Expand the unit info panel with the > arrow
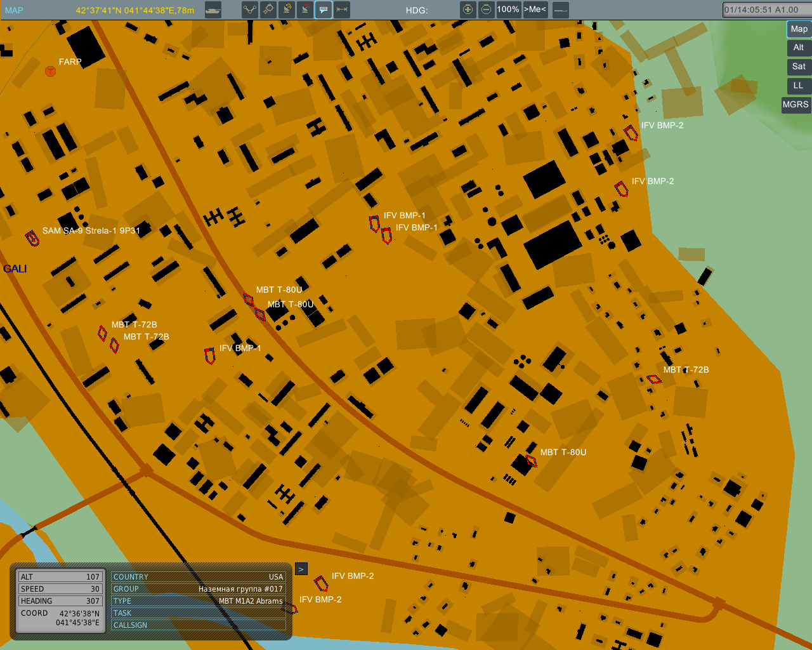The width and height of the screenshot is (812, 650). pos(301,569)
